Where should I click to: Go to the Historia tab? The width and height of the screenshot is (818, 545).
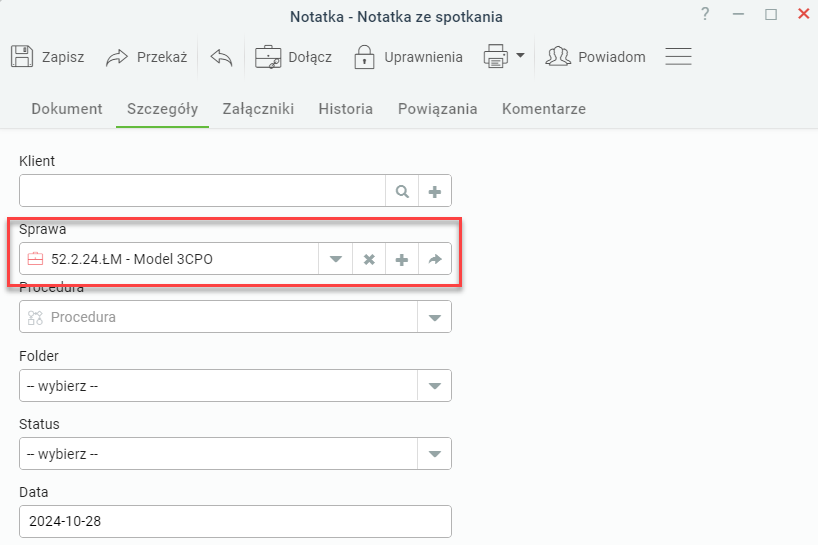coord(345,108)
